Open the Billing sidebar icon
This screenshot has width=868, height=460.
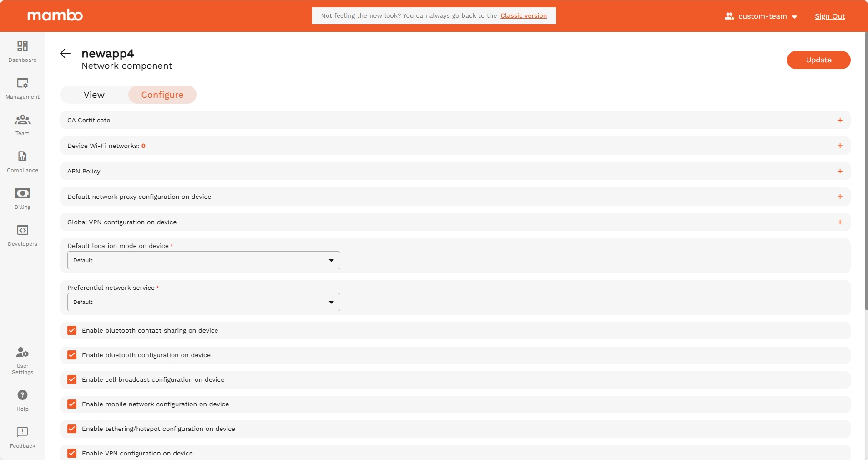(22, 193)
